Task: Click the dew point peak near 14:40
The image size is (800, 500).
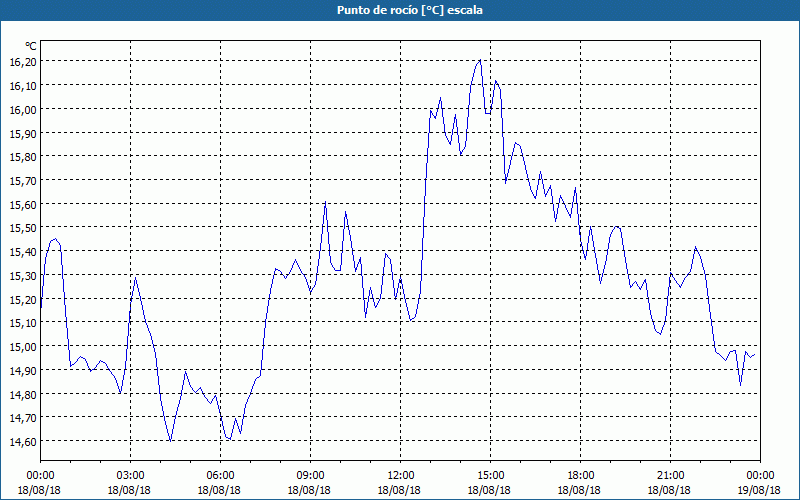Action: (x=480, y=61)
